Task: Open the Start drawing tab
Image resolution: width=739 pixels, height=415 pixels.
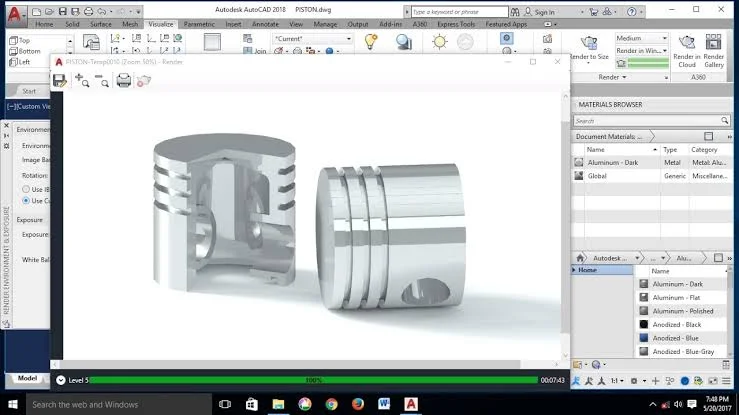Action: click(29, 91)
